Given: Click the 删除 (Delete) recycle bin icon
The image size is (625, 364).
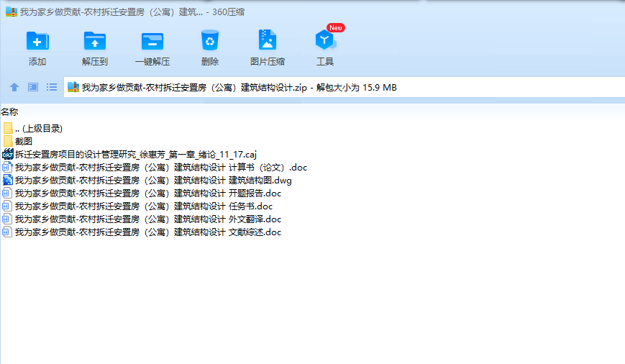Looking at the screenshot, I should click(x=210, y=40).
